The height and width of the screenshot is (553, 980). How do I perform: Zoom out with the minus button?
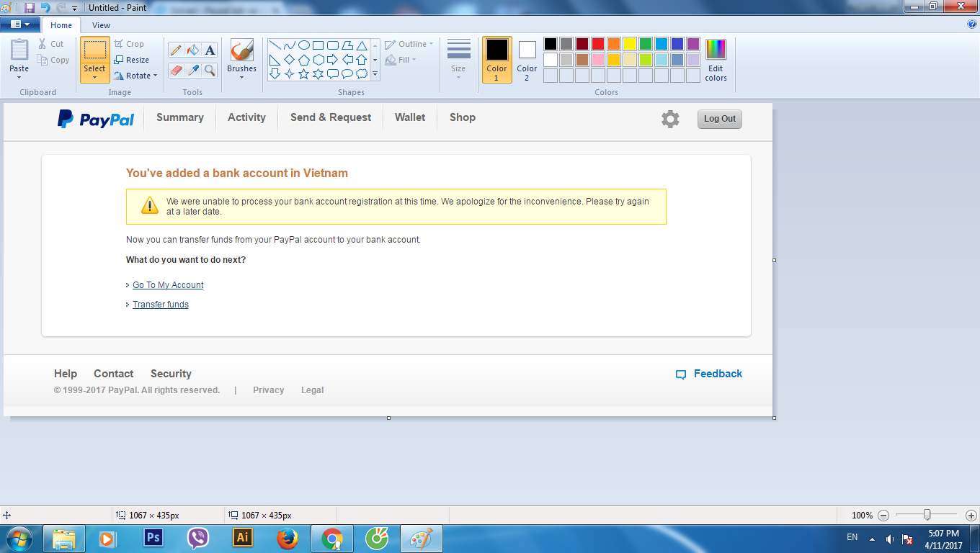(x=883, y=516)
